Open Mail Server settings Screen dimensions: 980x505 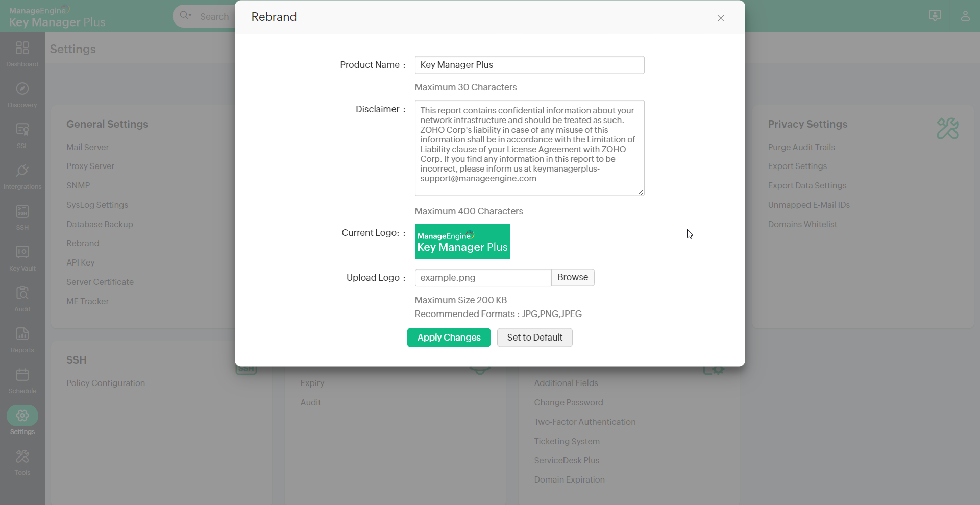87,147
